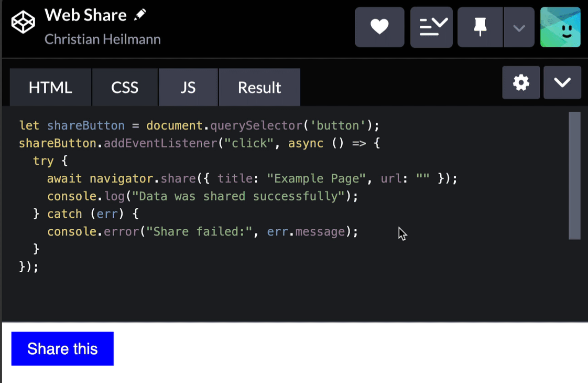Switch to the CSS tab
This screenshot has width=588, height=383.
point(125,87)
